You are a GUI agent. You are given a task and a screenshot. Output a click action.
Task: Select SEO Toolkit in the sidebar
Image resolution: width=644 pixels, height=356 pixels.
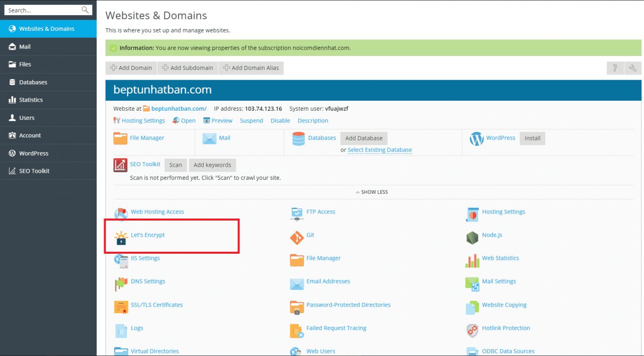(x=48, y=171)
